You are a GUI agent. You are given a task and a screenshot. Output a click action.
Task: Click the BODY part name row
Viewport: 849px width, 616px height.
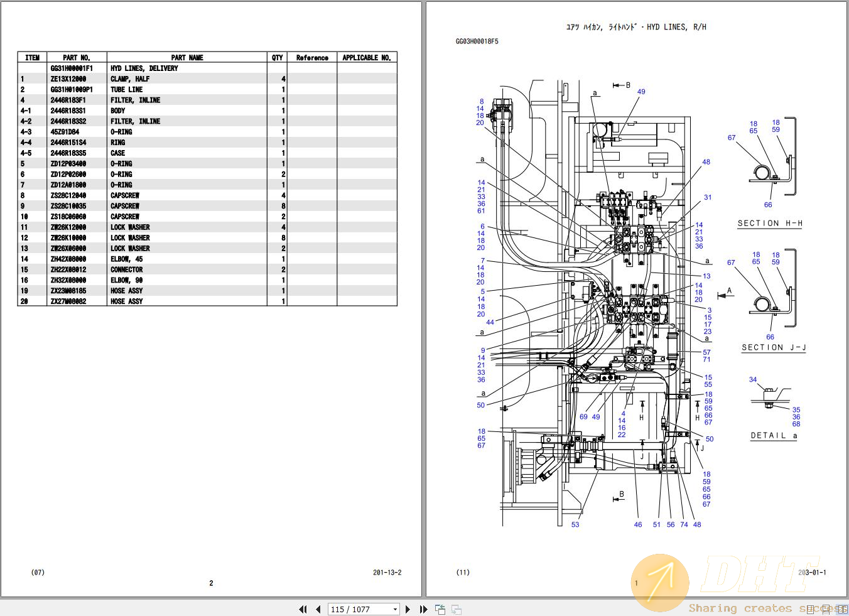pos(118,111)
